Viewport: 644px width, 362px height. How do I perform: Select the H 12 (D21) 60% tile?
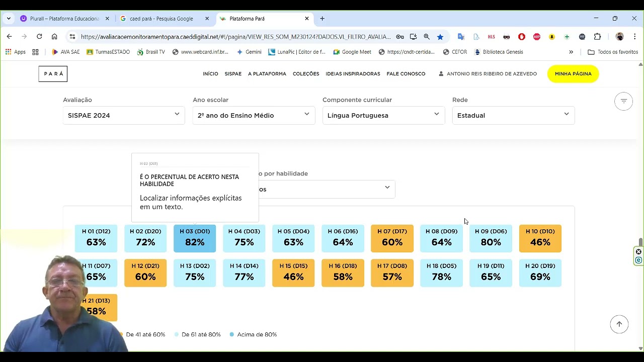point(145,273)
